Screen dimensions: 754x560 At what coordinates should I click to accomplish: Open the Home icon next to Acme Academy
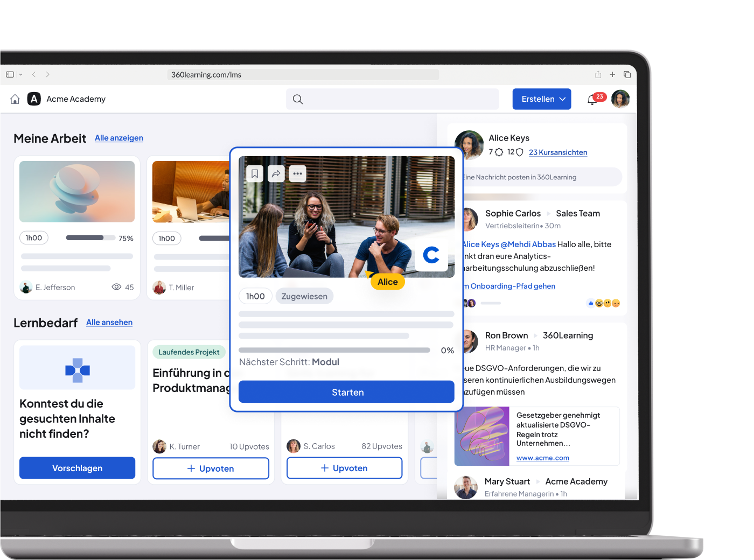(x=15, y=99)
